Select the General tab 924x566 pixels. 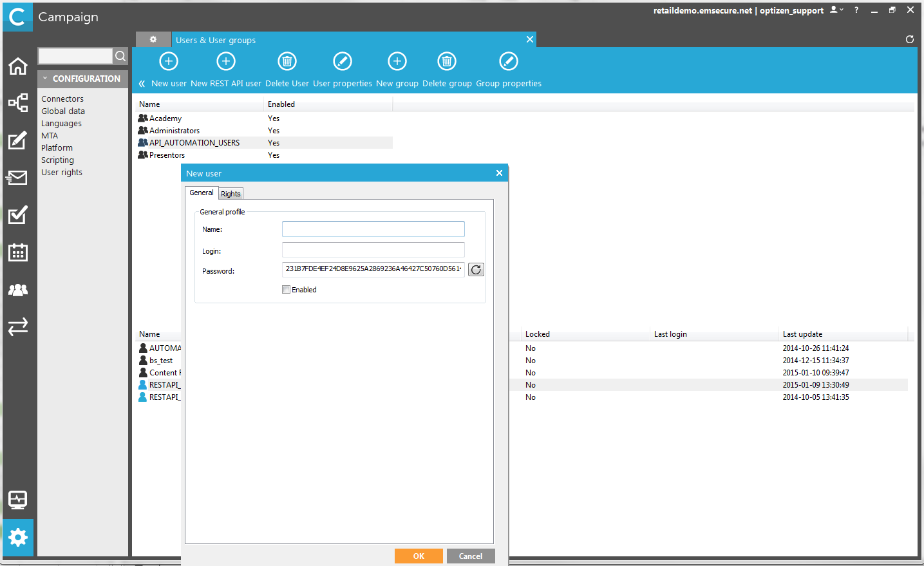(x=202, y=193)
